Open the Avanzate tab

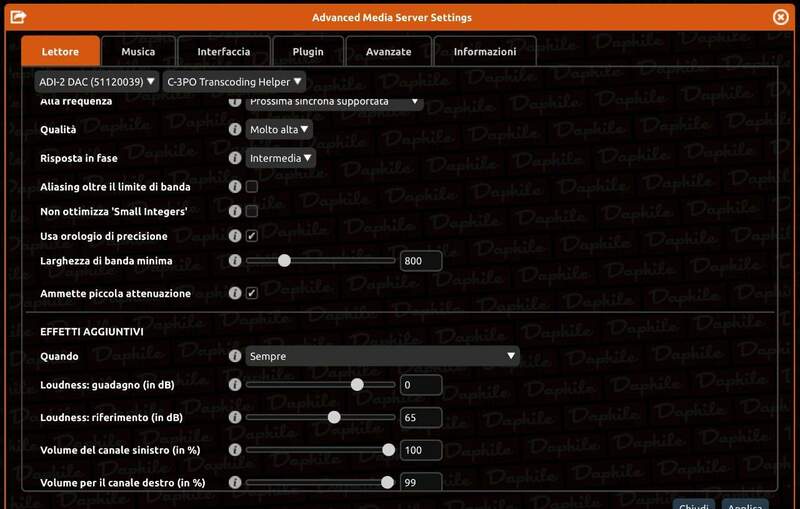[388, 51]
